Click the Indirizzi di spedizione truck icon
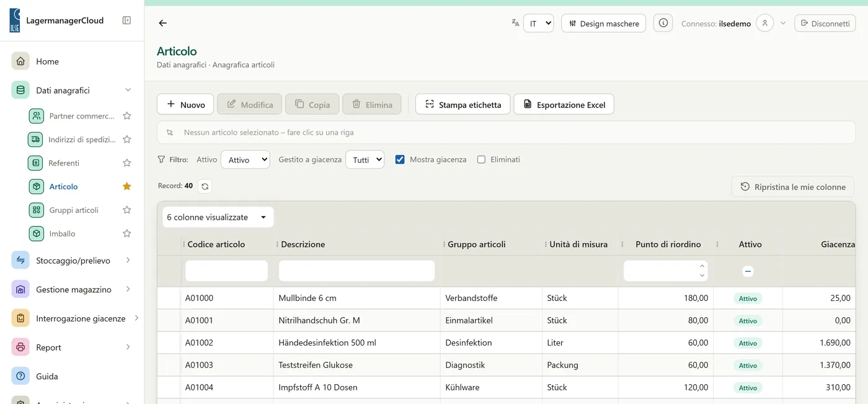The width and height of the screenshot is (868, 404). [36, 139]
